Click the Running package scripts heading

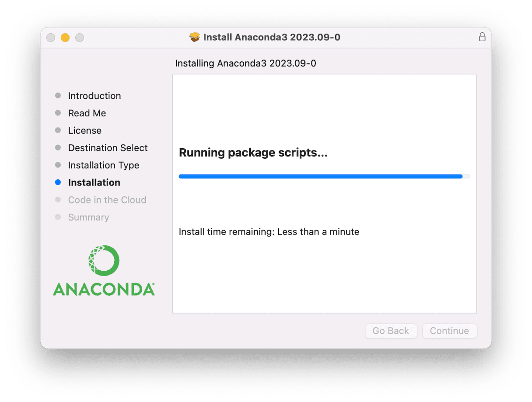click(x=253, y=153)
